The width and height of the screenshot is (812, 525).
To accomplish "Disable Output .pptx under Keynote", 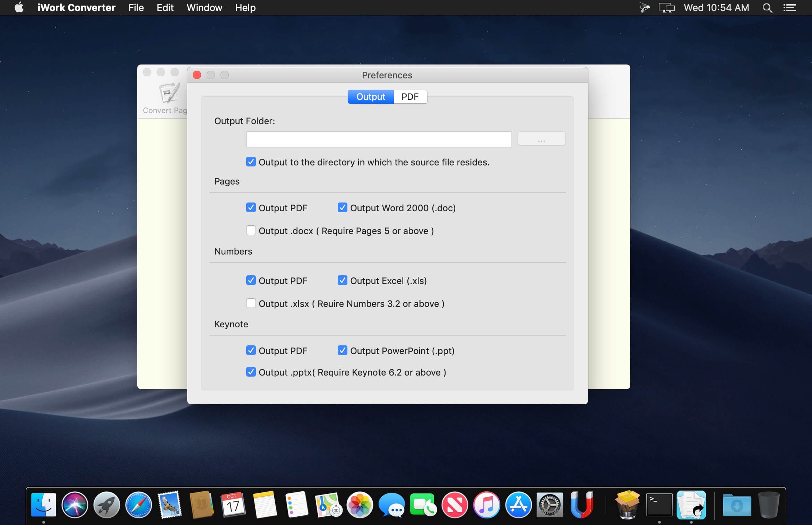I will click(x=251, y=372).
